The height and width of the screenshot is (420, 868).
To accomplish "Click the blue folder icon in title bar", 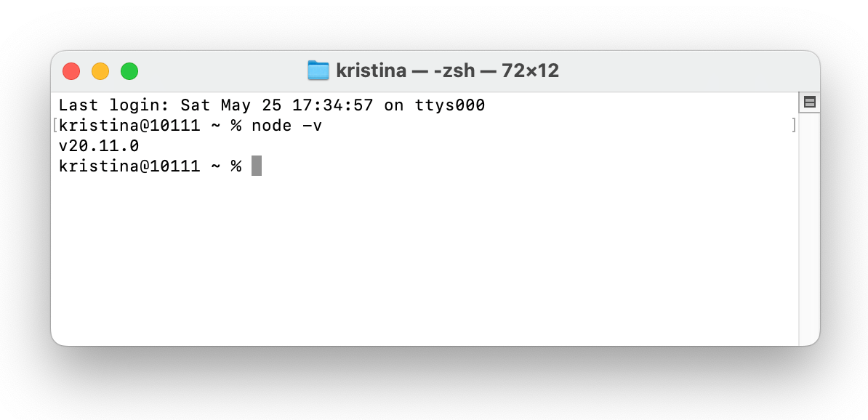I will pos(318,70).
